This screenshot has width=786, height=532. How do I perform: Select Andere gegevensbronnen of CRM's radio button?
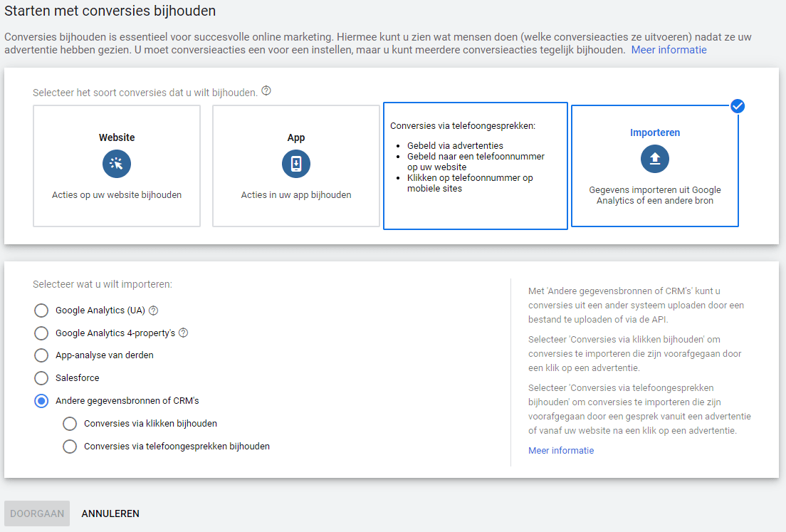click(x=41, y=401)
